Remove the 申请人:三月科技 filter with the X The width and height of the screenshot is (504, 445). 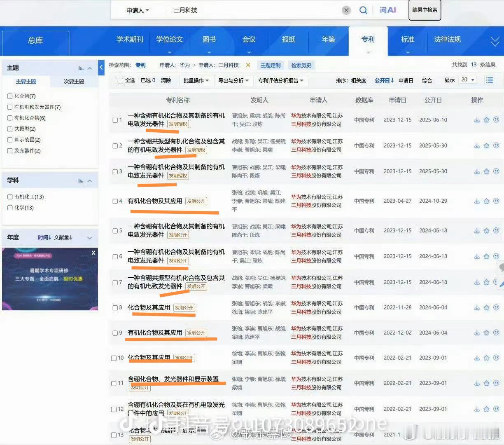point(248,65)
